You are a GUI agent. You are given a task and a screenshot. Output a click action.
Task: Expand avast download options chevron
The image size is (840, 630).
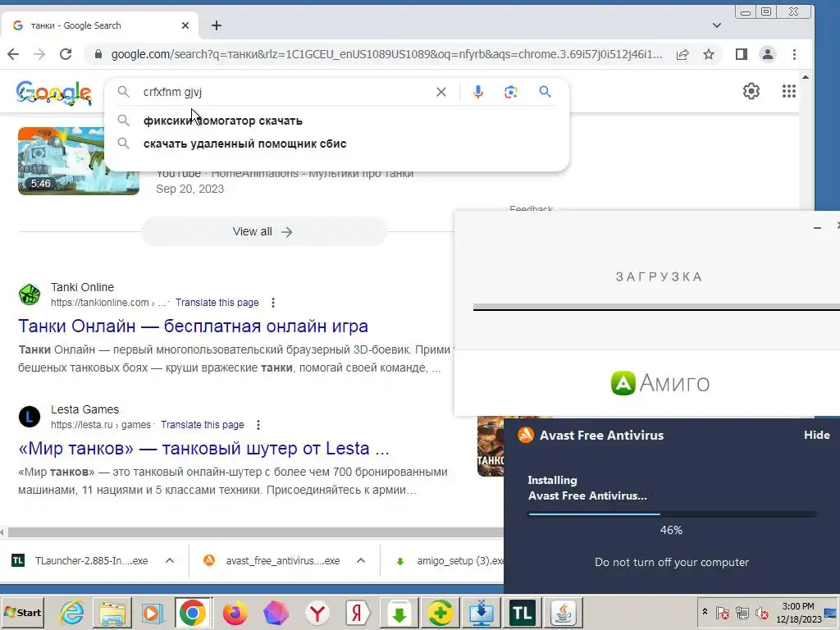361,561
